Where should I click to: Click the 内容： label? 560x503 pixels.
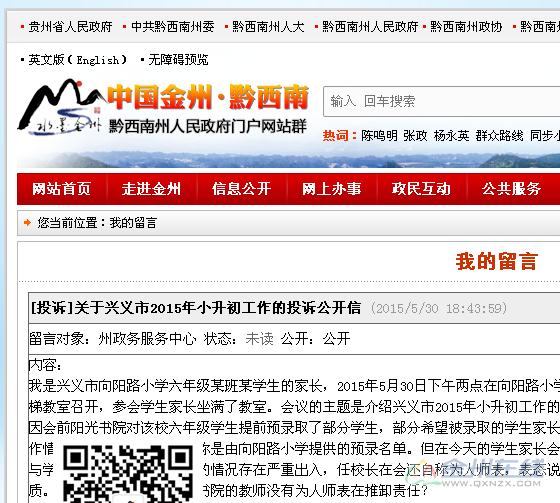click(x=45, y=365)
